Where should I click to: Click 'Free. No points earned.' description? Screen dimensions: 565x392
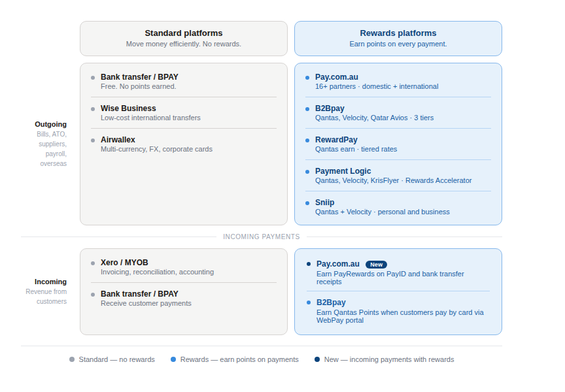139,86
